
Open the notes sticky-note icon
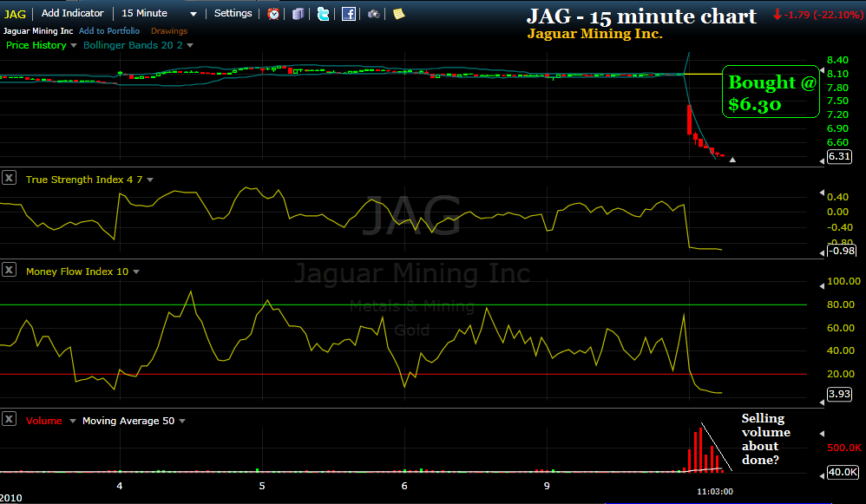click(397, 14)
